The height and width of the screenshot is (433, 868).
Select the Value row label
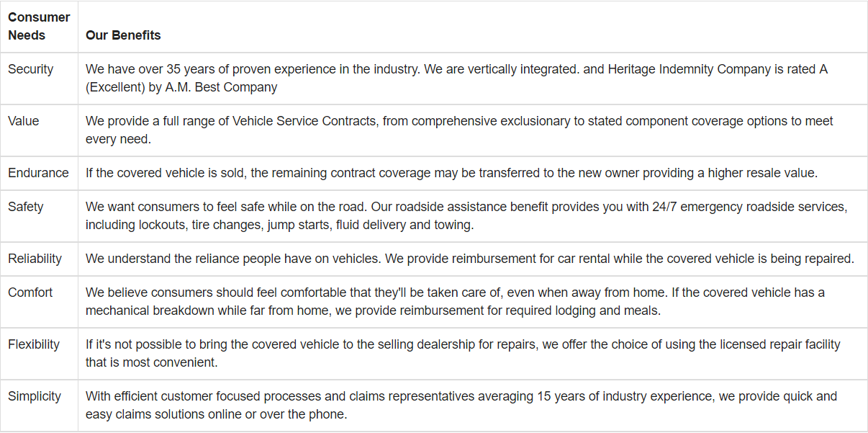[x=23, y=121]
